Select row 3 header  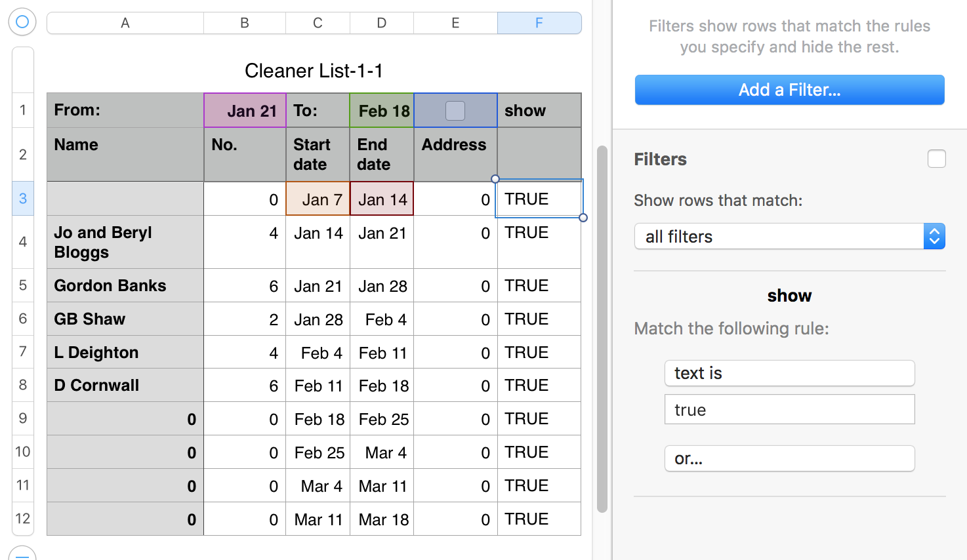pyautogui.click(x=23, y=198)
